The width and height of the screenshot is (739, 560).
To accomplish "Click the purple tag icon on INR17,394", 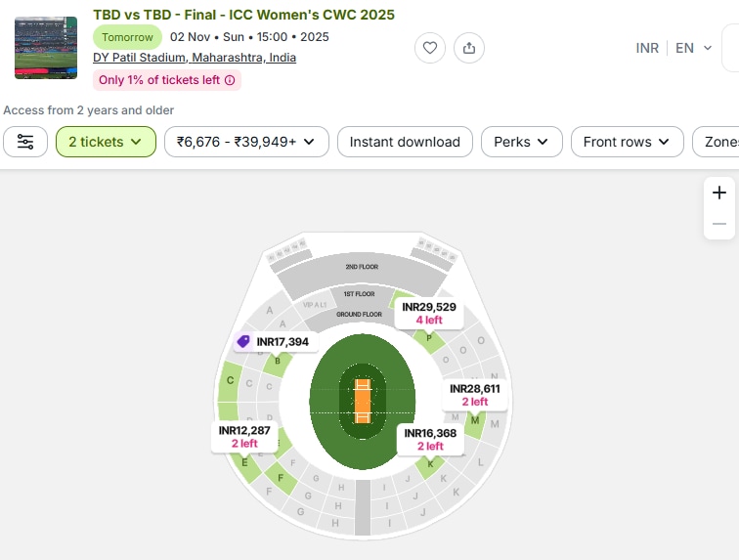I will (243, 341).
